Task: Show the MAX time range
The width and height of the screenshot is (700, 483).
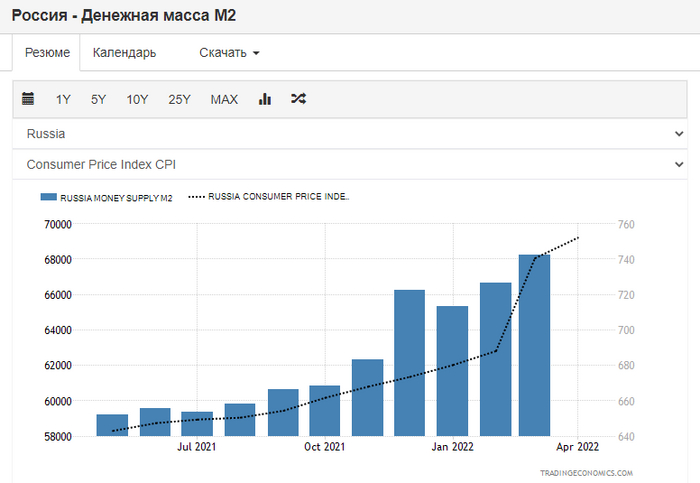Action: click(x=224, y=99)
